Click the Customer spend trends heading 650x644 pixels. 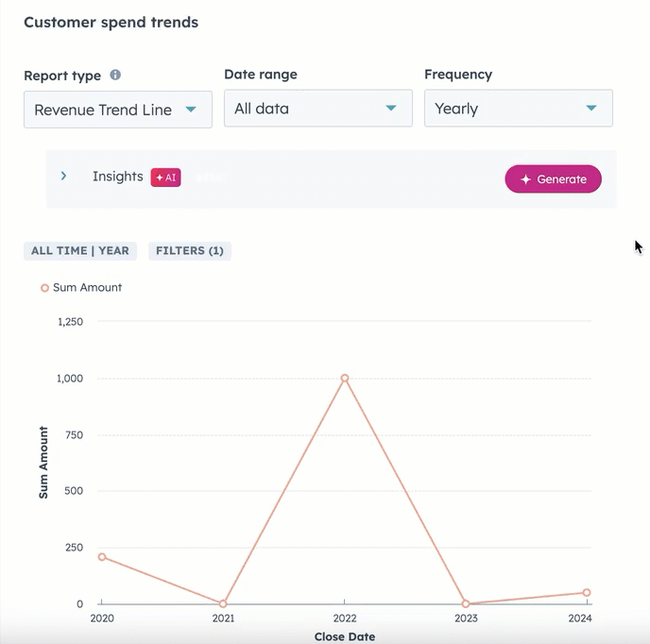pyautogui.click(x=111, y=23)
